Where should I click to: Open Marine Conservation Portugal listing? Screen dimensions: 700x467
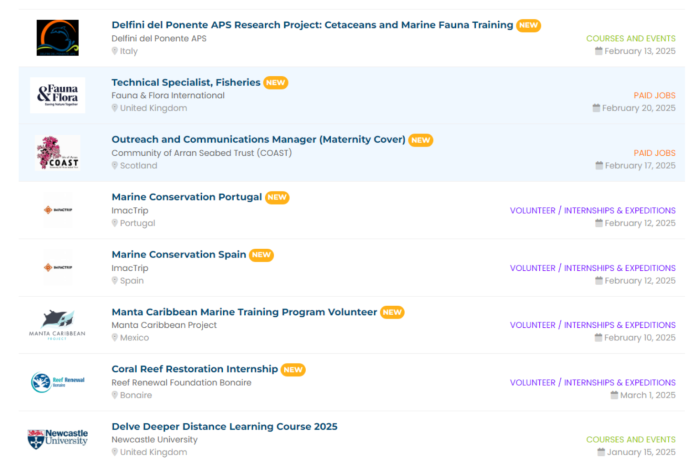pyautogui.click(x=187, y=197)
